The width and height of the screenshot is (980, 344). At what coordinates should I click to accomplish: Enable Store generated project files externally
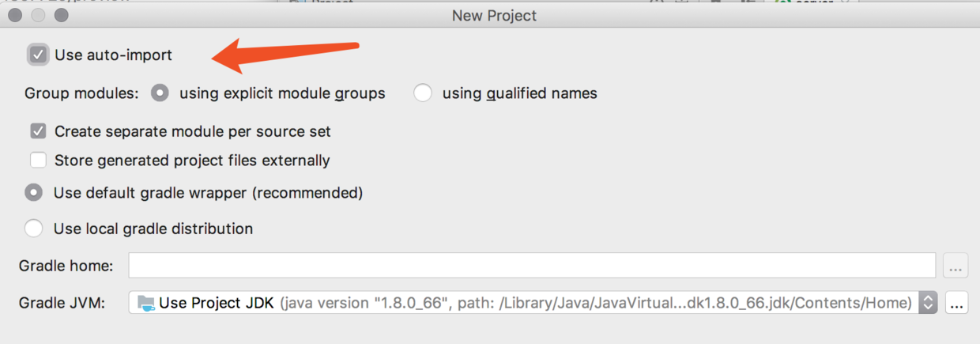38,161
